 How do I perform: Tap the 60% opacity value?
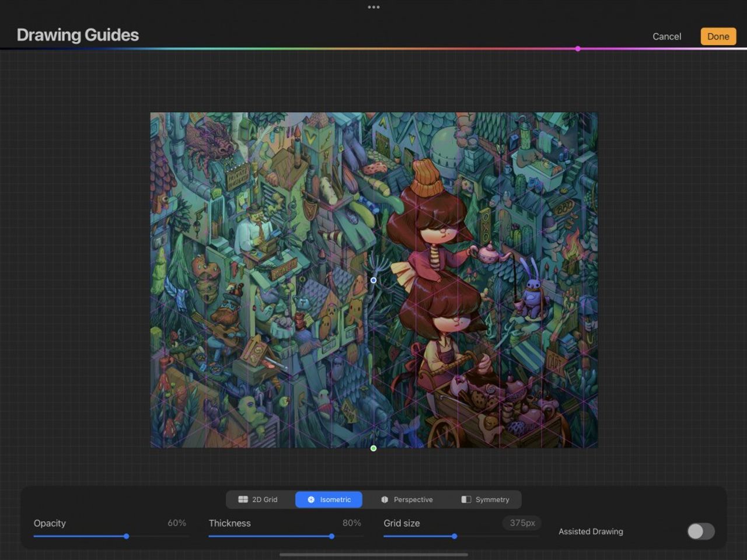click(x=176, y=523)
